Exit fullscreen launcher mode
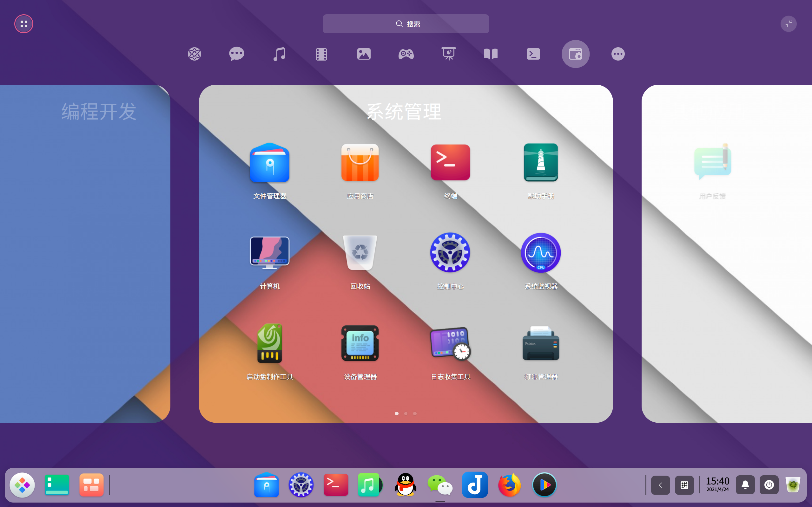 coord(788,24)
